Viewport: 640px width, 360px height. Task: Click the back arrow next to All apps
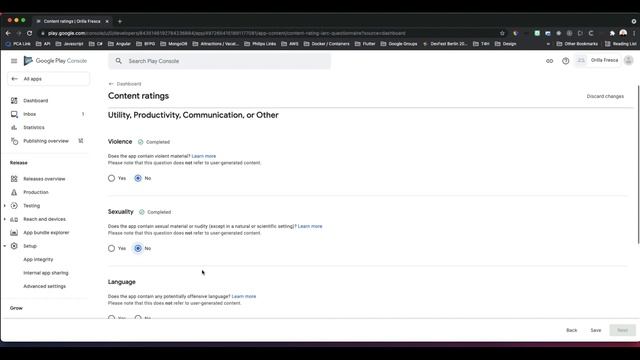point(15,79)
